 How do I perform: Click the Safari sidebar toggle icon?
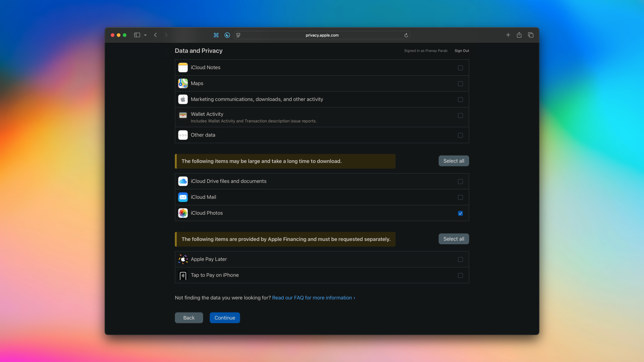pyautogui.click(x=137, y=35)
